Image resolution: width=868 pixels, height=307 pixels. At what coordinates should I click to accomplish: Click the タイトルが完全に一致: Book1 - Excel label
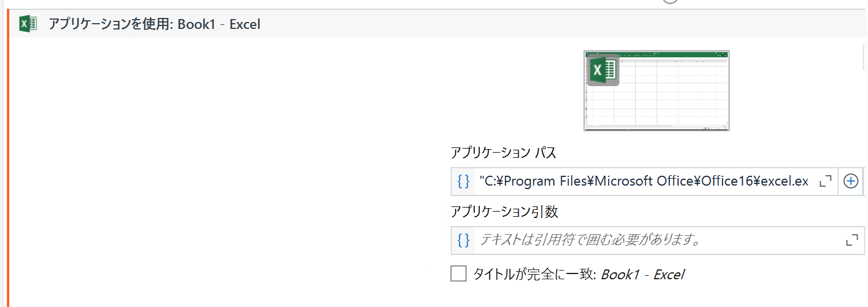(579, 274)
